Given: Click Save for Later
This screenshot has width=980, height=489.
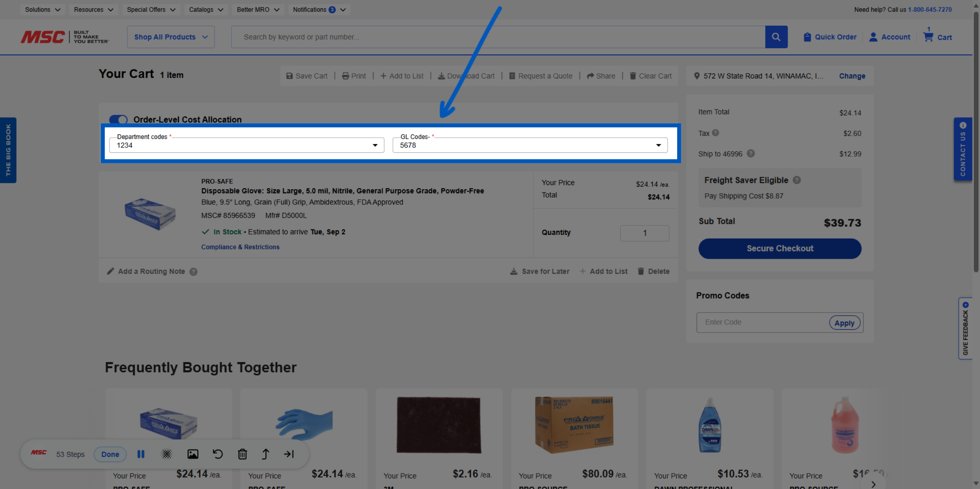Looking at the screenshot, I should click(540, 271).
